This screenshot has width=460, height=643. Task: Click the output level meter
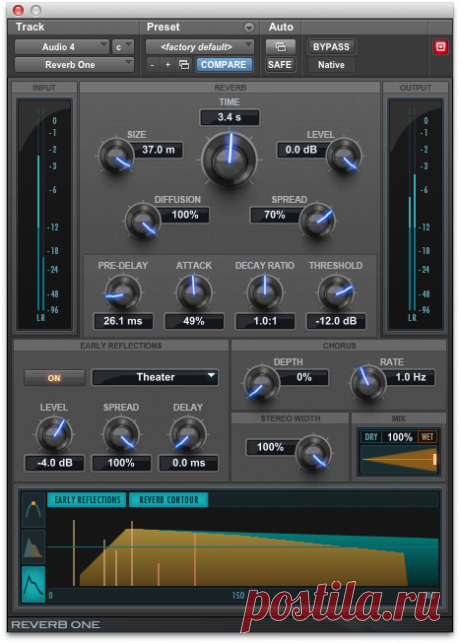tap(415, 214)
